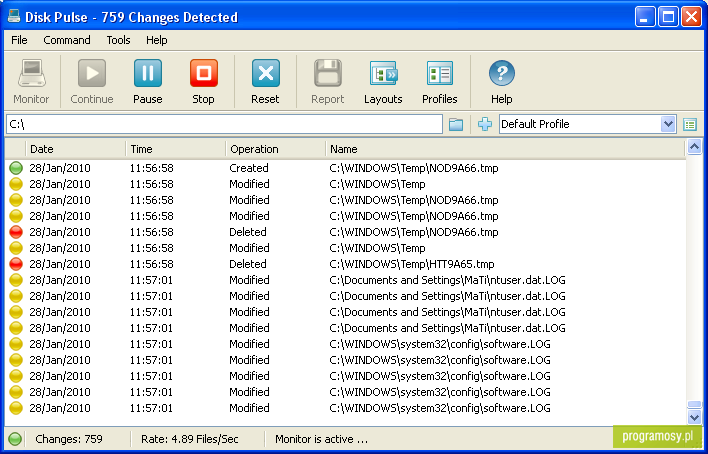Image resolution: width=708 pixels, height=454 pixels.
Task: Click the vertical scrollbar thumb
Action: 694,405
